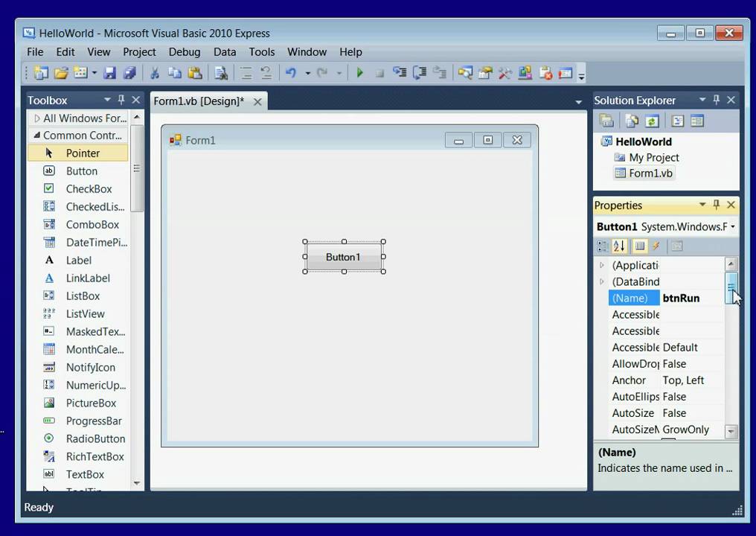The image size is (756, 536).
Task: Click the ProgressBar icon in Toolbox
Action: pos(49,421)
